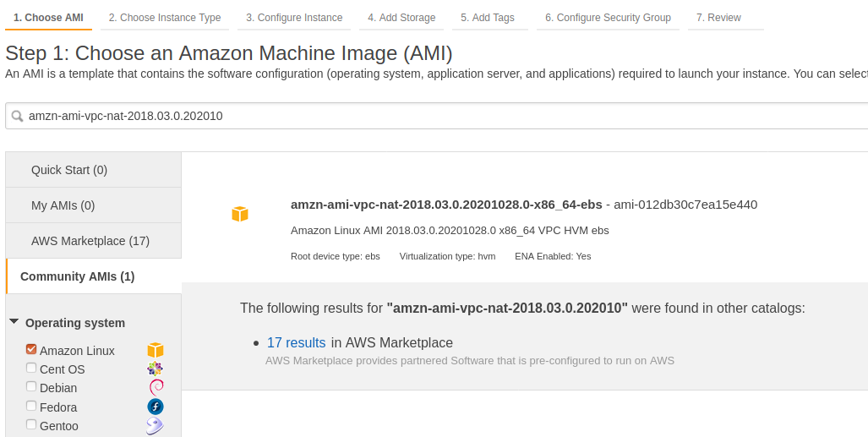Image resolution: width=868 pixels, height=437 pixels.
Task: Collapse the Operating system filter section
Action: (x=14, y=322)
